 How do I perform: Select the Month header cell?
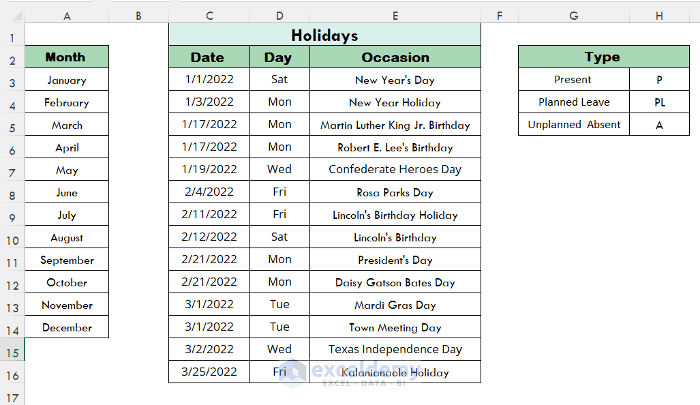pyautogui.click(x=66, y=57)
